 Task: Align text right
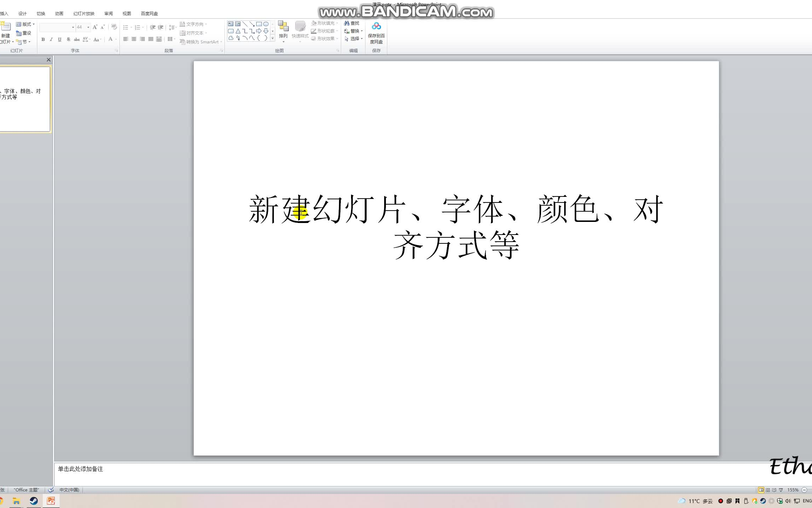click(142, 39)
